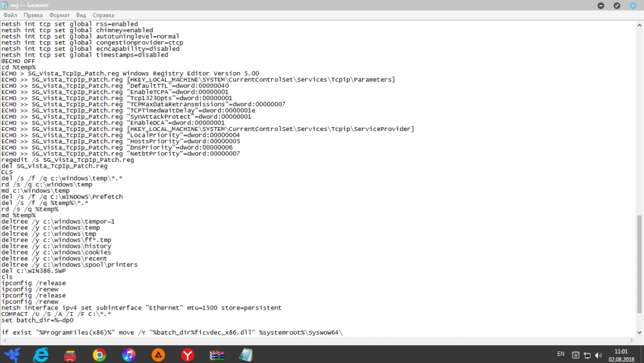Open the Файл menu
Viewport: 644px width, 363px height.
click(x=10, y=14)
